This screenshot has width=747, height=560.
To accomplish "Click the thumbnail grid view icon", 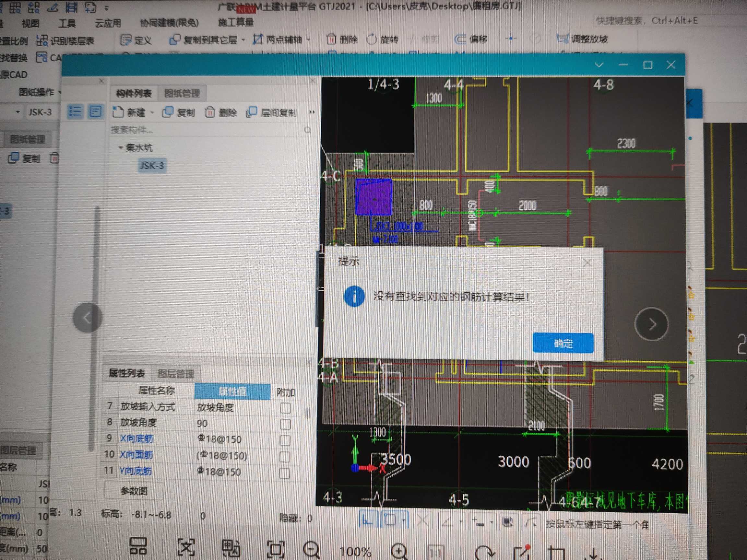I will [138, 545].
